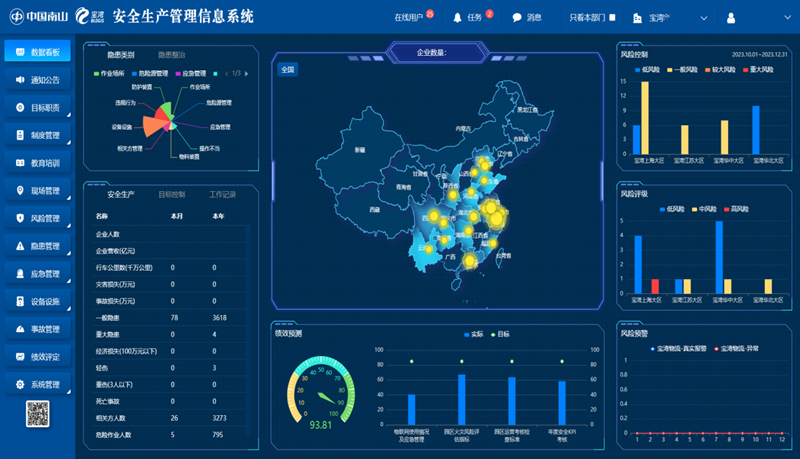Image resolution: width=800 pixels, height=459 pixels.
Task: Click the 任务 bell icon in header
Action: click(x=457, y=18)
